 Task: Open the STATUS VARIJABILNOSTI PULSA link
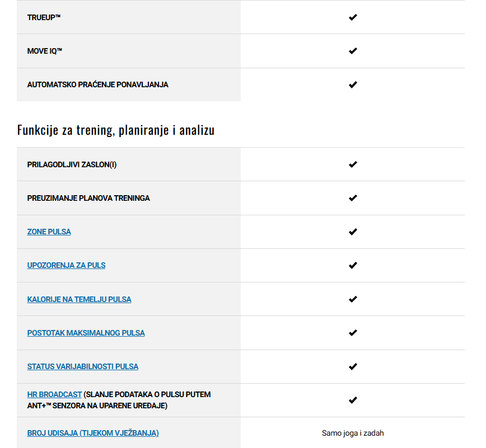click(82, 366)
